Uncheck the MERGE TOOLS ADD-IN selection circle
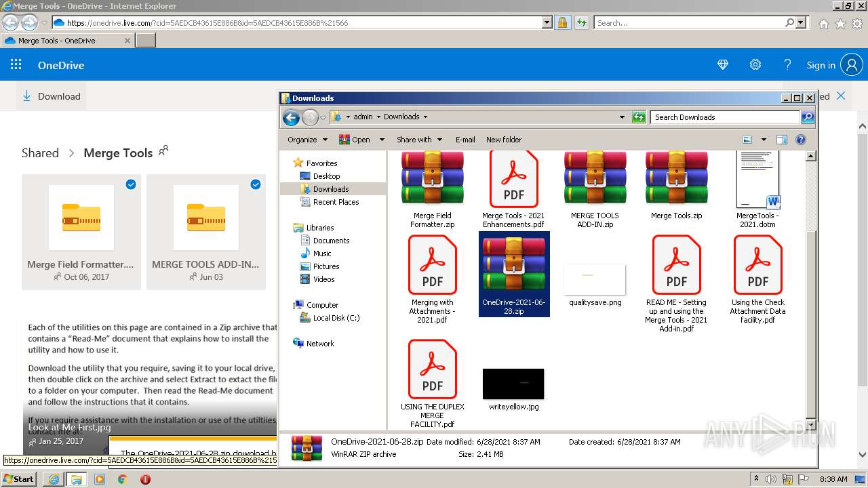Viewport: 868px width, 488px height. point(256,184)
